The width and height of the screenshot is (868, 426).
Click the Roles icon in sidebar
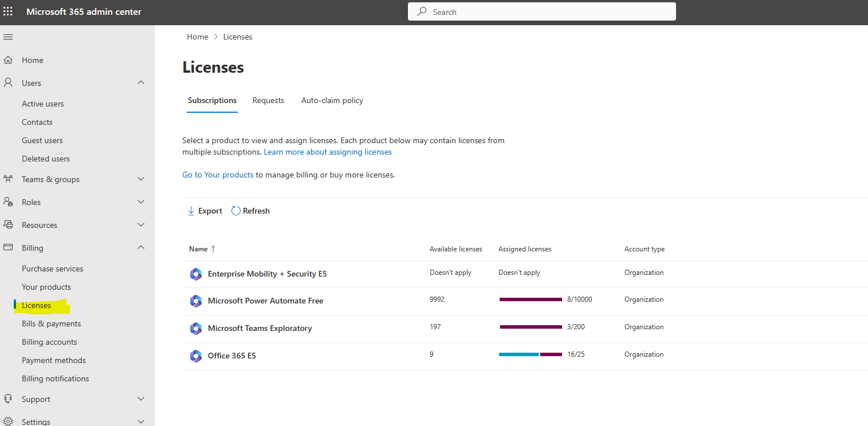coord(8,202)
